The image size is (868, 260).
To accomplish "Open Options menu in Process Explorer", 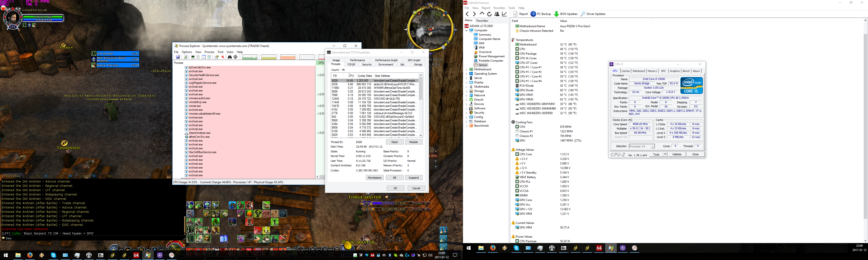I will 187,52.
